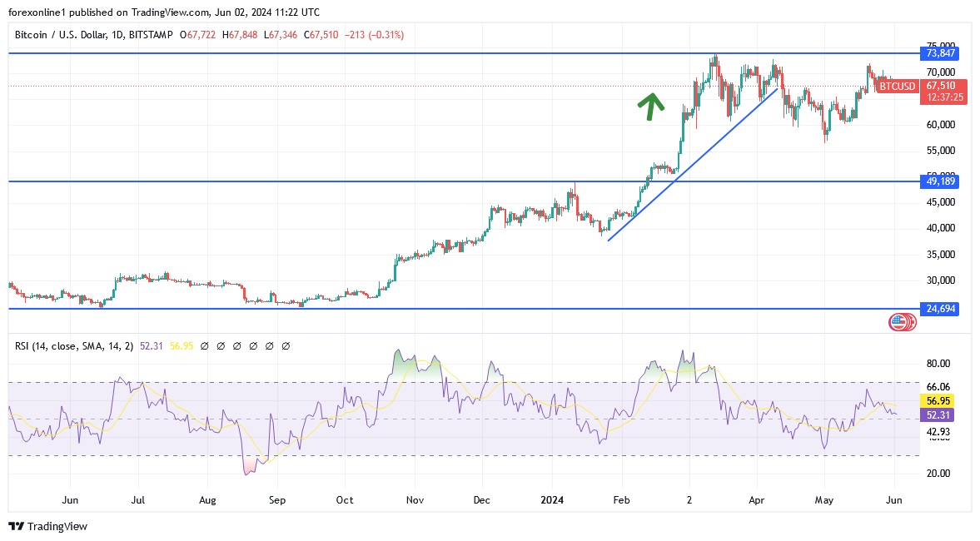
Task: Click yellow 56.95 value in RSI legend
Action: [182, 346]
